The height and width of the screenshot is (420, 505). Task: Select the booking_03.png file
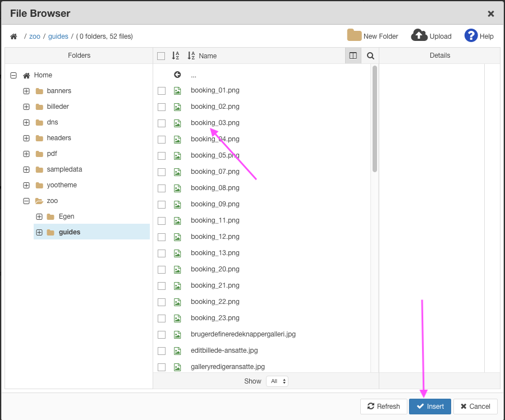pyautogui.click(x=215, y=123)
